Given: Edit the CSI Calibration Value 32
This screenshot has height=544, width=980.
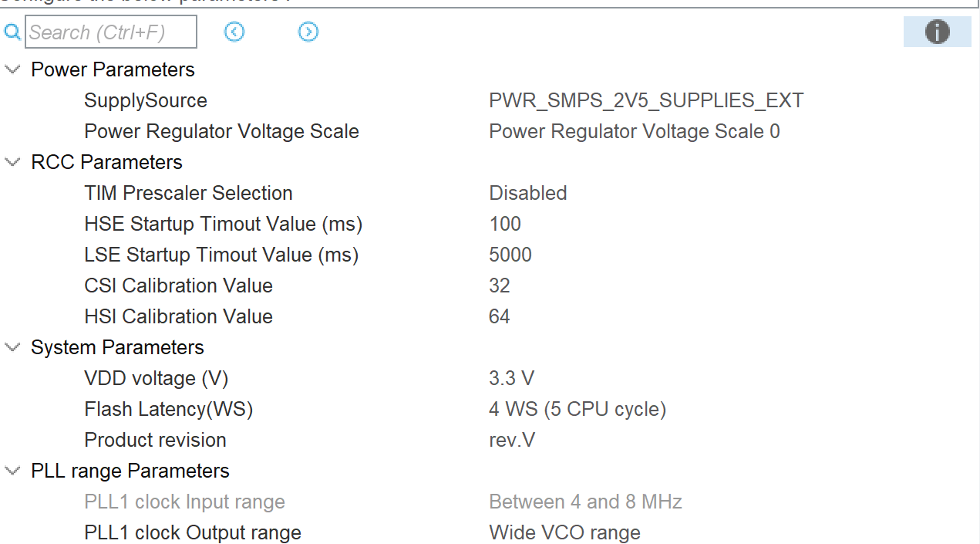Looking at the screenshot, I should [499, 286].
